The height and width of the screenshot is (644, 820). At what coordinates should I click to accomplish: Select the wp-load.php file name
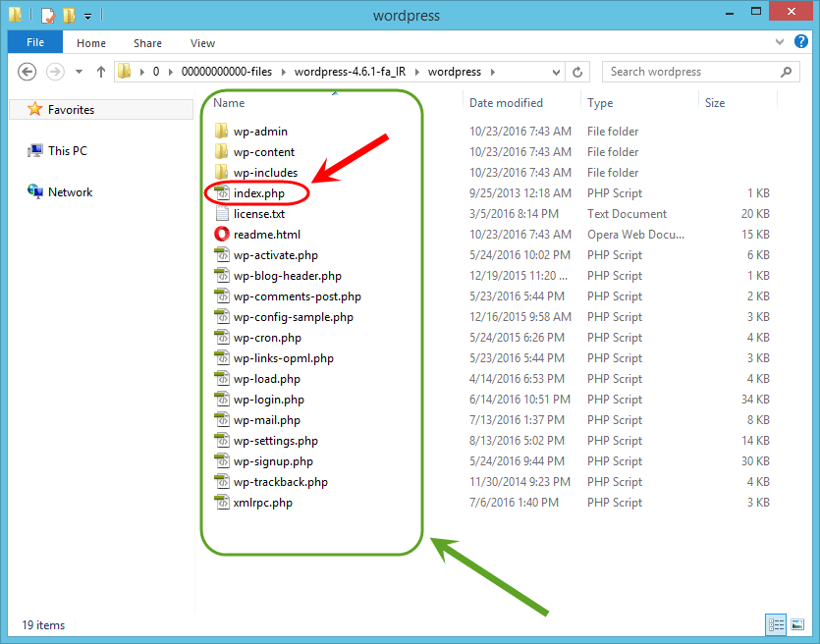(x=267, y=379)
